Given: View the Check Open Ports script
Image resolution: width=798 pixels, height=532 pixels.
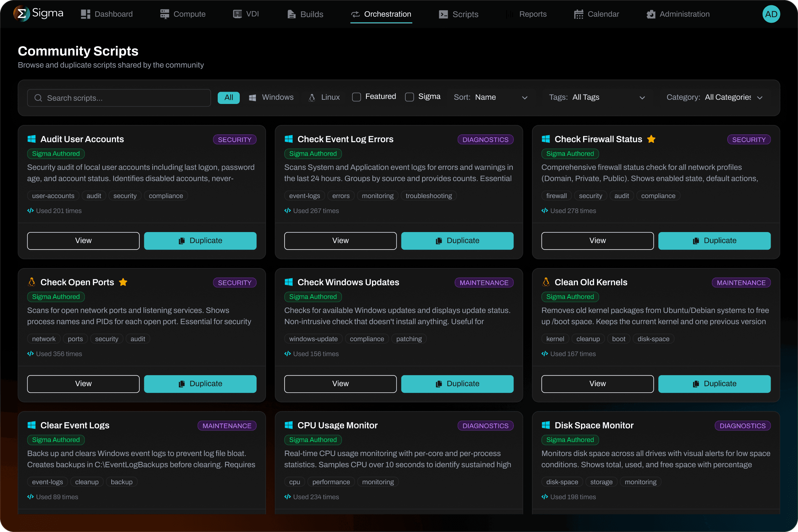Looking at the screenshot, I should [x=83, y=384].
